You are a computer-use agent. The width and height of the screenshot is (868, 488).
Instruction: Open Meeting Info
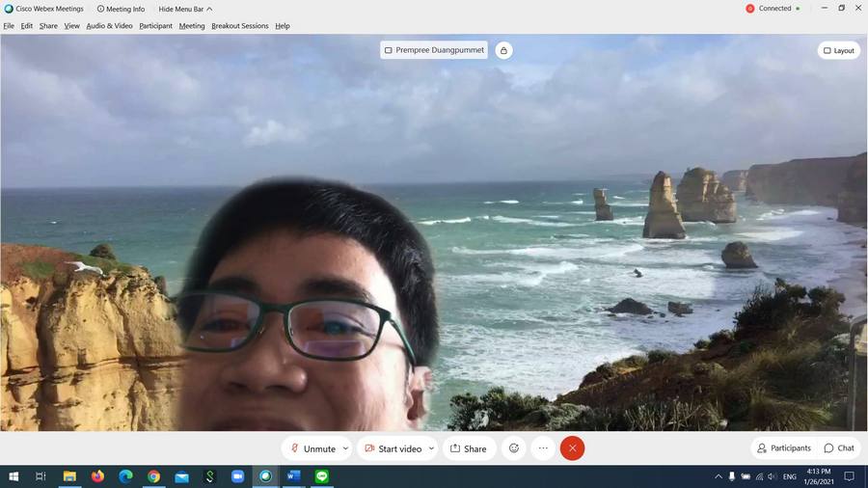tap(121, 9)
